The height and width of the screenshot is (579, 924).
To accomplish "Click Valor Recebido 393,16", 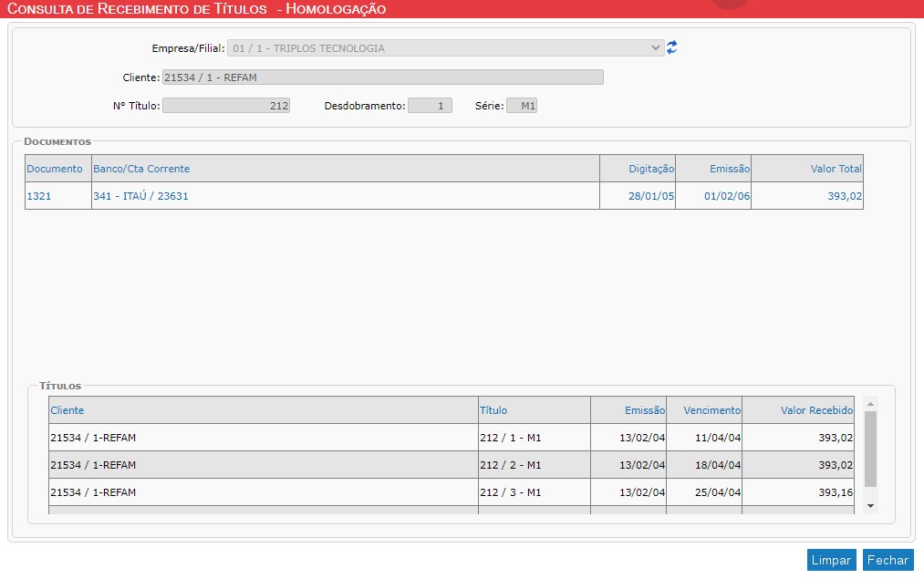I will (x=836, y=491).
